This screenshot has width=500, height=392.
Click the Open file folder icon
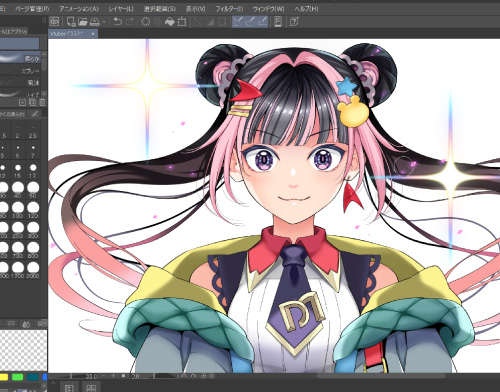coord(83,22)
